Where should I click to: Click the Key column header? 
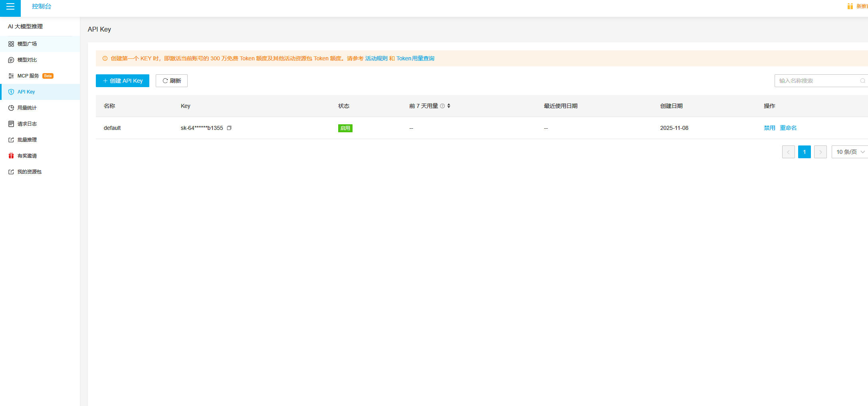[186, 106]
